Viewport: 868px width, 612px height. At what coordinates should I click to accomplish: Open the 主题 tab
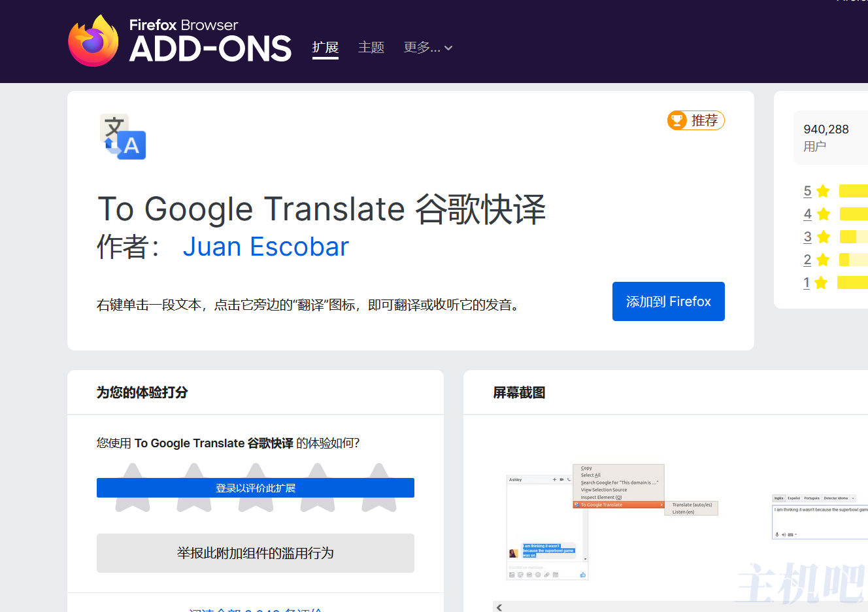[x=371, y=47]
